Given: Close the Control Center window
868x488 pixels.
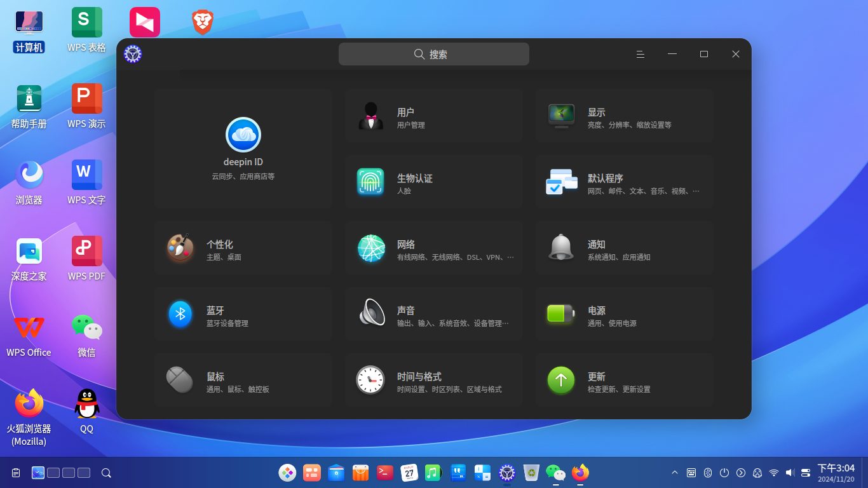Looking at the screenshot, I should 736,54.
